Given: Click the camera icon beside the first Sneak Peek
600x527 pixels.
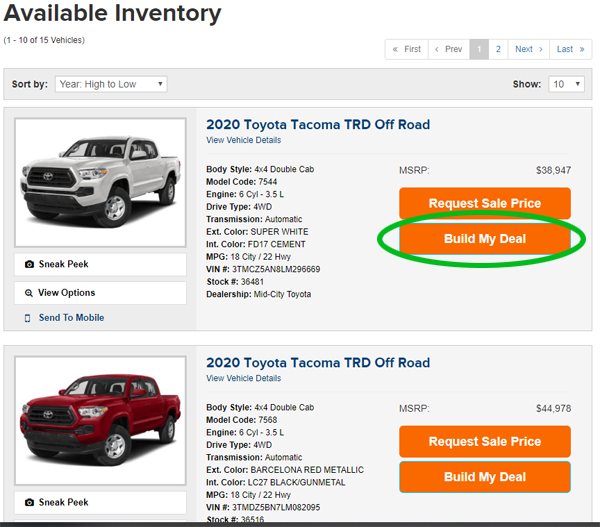Looking at the screenshot, I should [29, 264].
